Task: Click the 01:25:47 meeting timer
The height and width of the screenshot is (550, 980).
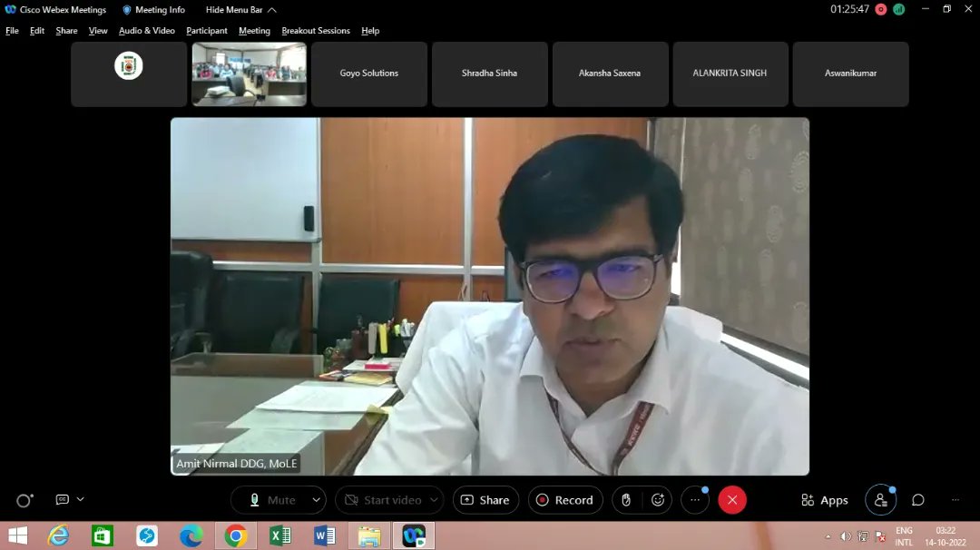Action: 849,9
